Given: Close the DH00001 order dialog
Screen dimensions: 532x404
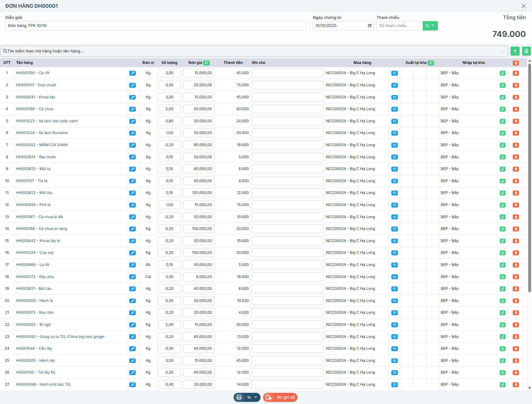Looking at the screenshot, I should tap(524, 6).
